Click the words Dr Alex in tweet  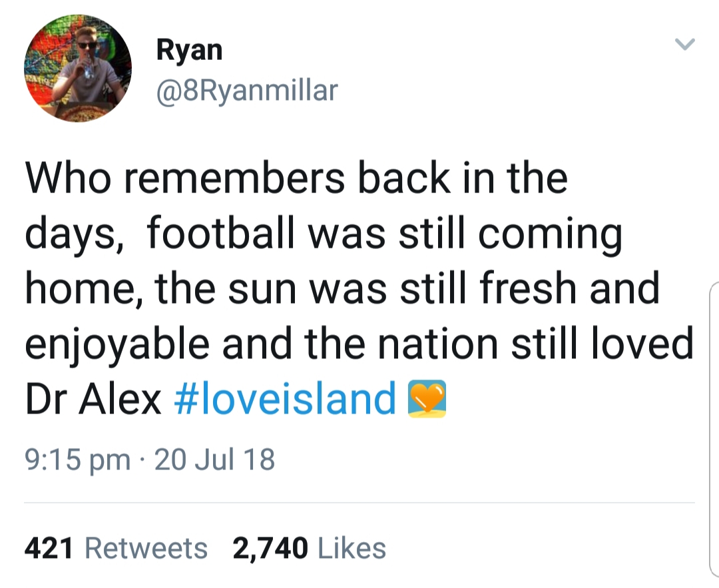click(x=93, y=398)
